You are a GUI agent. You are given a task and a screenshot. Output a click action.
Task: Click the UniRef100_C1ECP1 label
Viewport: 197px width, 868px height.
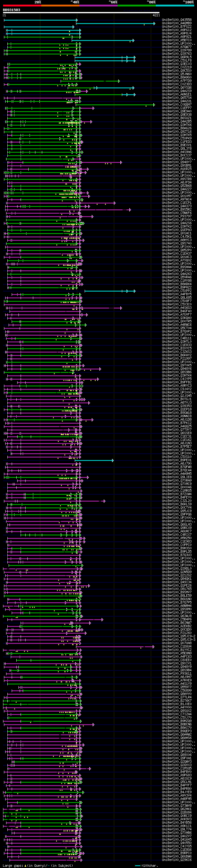point(177,203)
